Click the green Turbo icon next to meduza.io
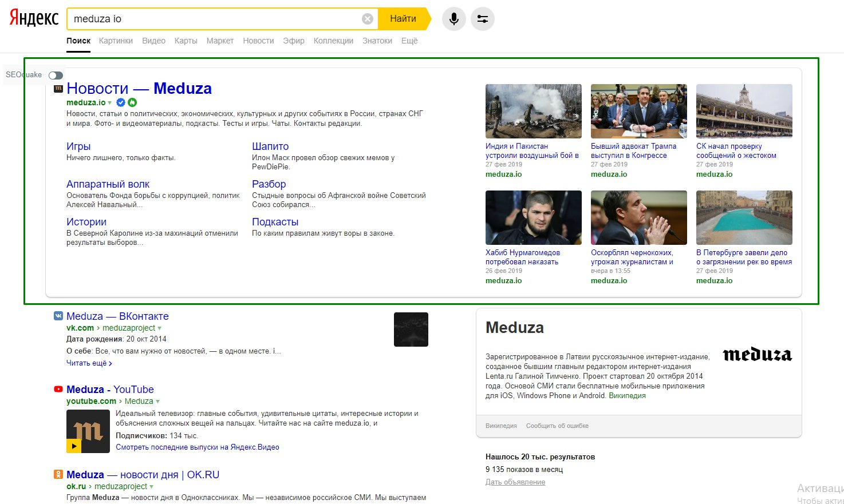This screenshot has width=844, height=504. (132, 102)
